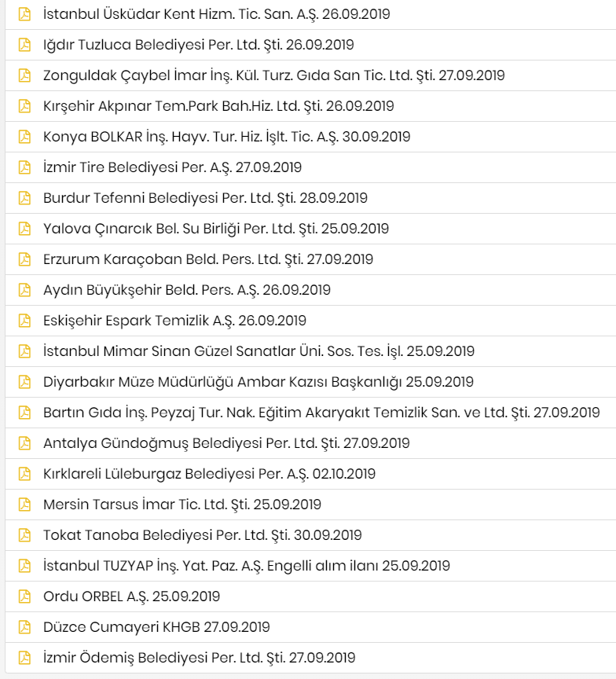The height and width of the screenshot is (679, 616).
Task: Click PDF icon beside İstanbul Üsküdar Kent Hizm.
Action: pyautogui.click(x=24, y=14)
